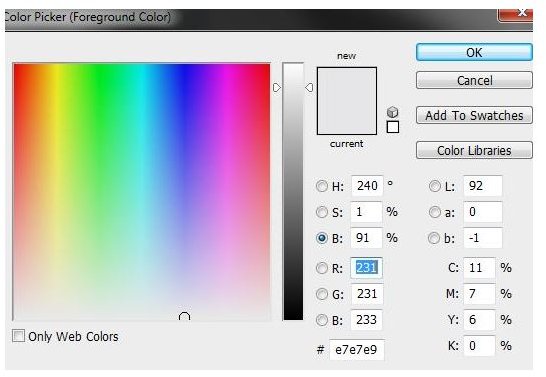Click the Cancel button
This screenshot has height=377, width=546.
point(474,80)
